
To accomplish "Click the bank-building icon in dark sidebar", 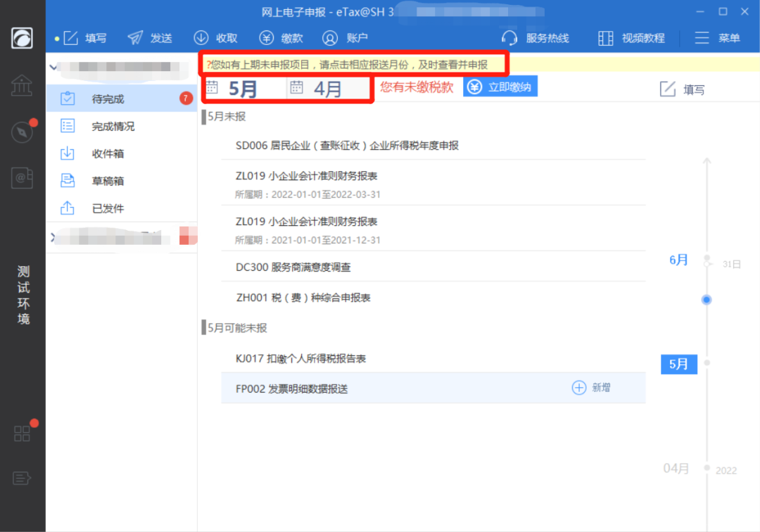I will tap(21, 84).
